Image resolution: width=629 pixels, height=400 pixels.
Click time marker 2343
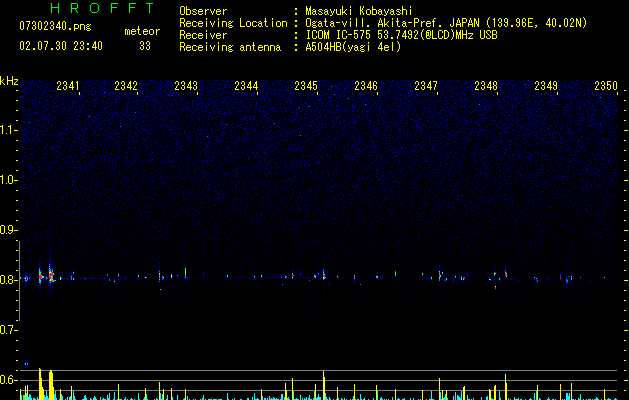coord(186,86)
